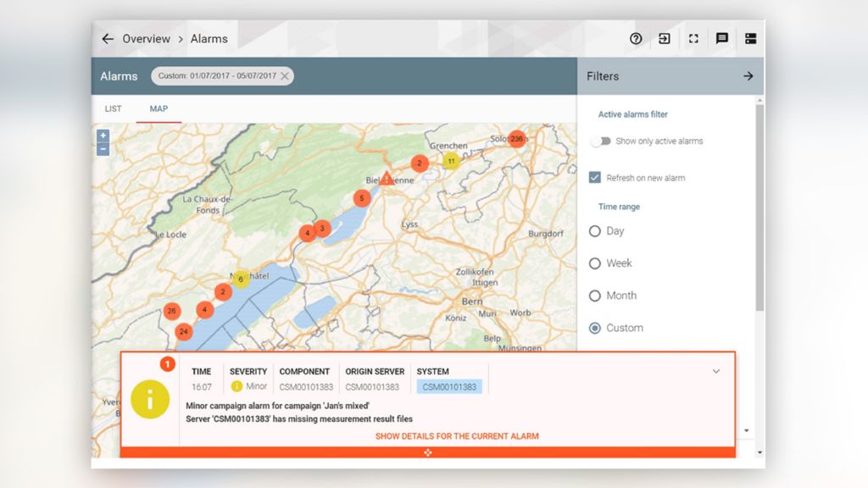Switch to the LIST tab
868x488 pixels.
[113, 108]
